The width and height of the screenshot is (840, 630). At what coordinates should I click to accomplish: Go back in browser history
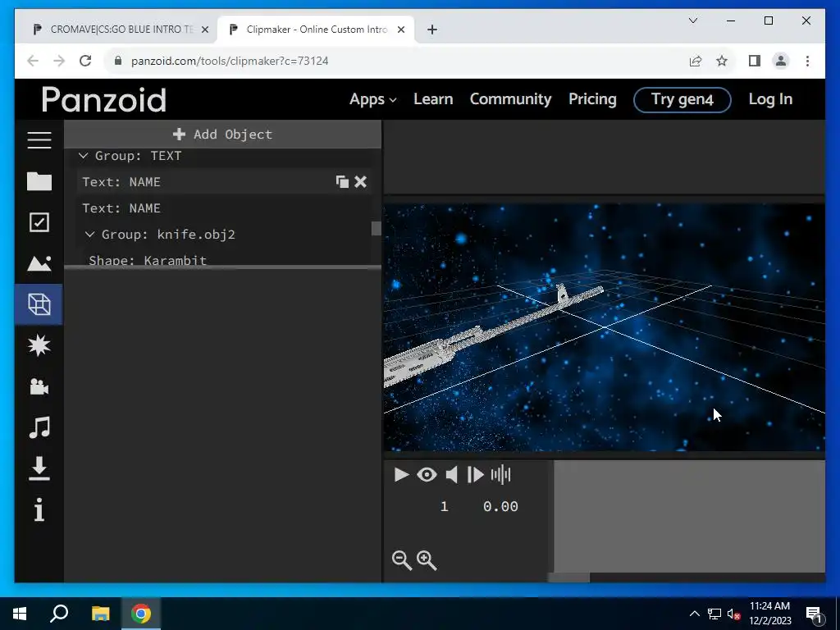(33, 61)
